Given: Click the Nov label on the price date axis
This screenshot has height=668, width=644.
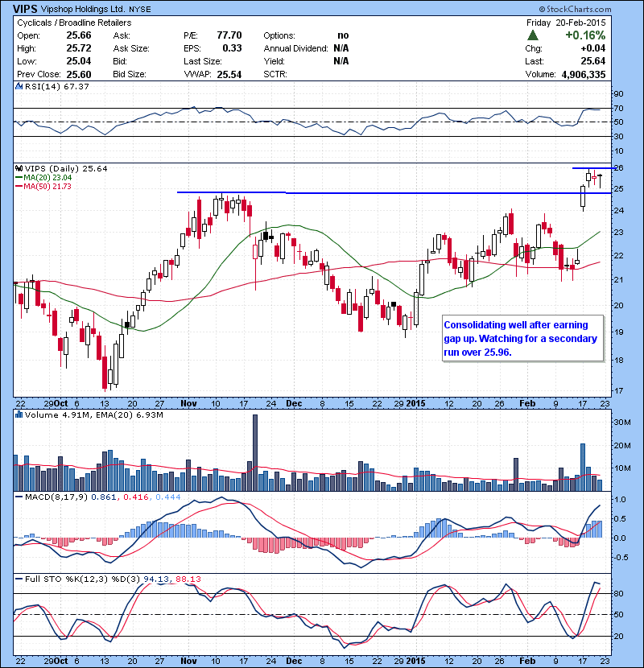Looking at the screenshot, I should tap(189, 403).
